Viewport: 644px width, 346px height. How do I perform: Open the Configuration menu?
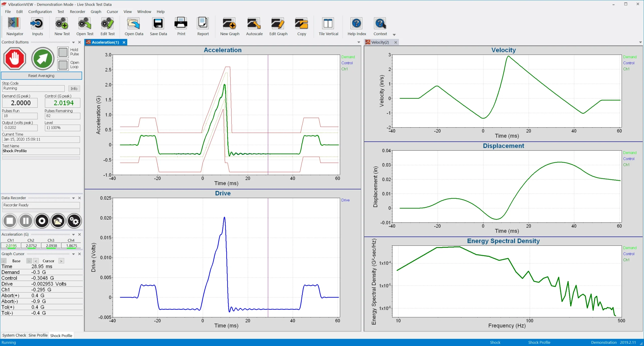(x=40, y=12)
